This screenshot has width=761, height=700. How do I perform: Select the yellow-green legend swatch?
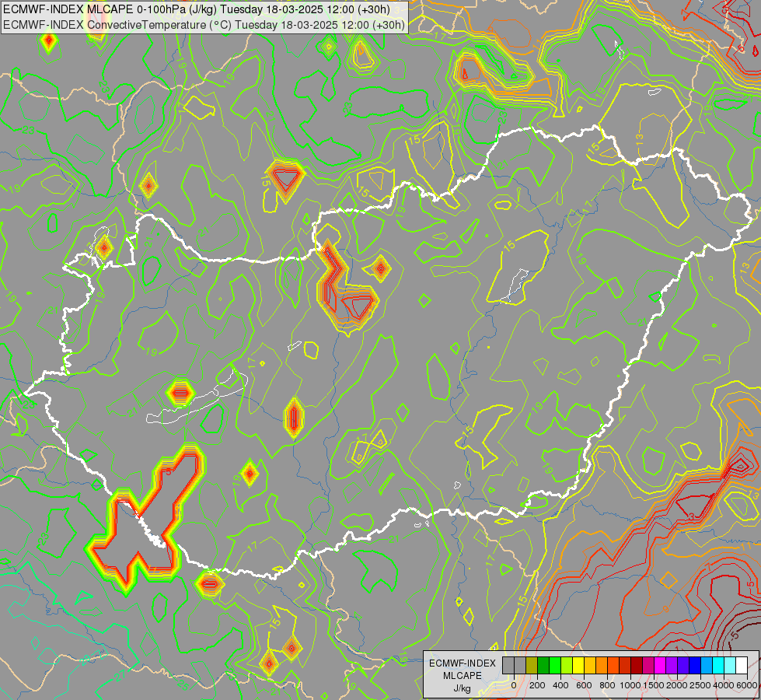point(567,665)
